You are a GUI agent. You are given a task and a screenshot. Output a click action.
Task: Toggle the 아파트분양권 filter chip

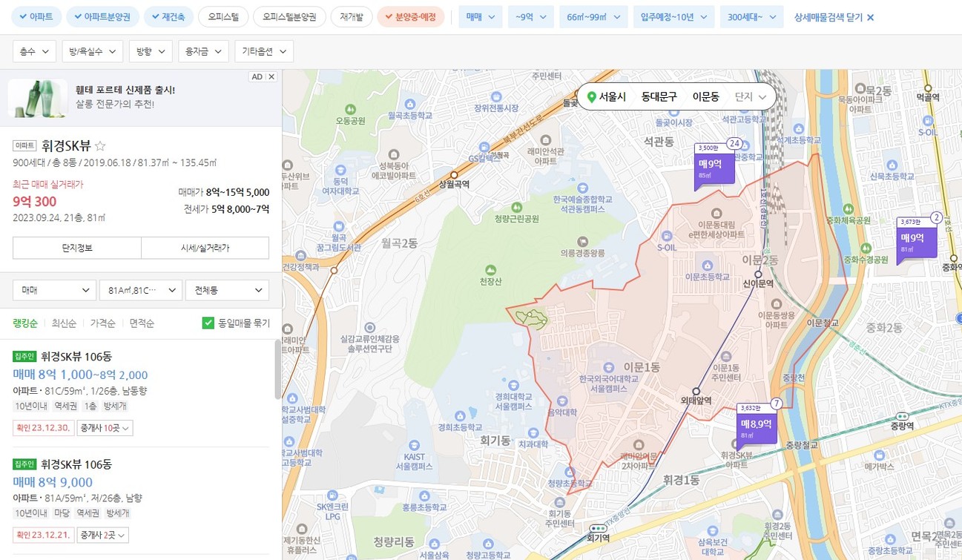(101, 16)
